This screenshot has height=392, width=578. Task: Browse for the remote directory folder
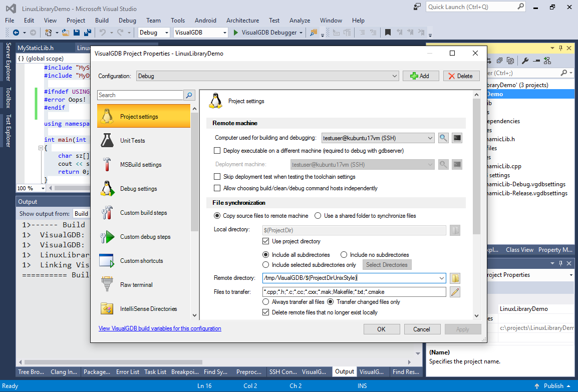point(455,278)
